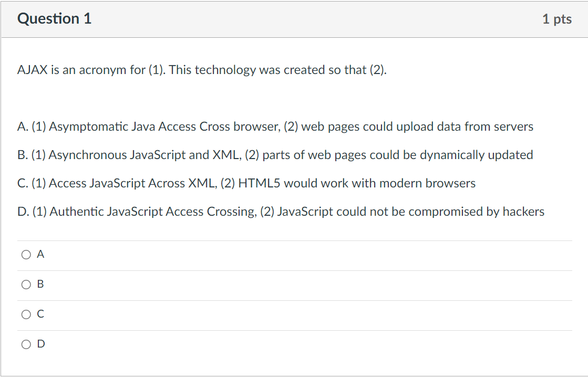
Task: Click answer text mentioning Access JavaScript Across XML
Action: click(247, 183)
